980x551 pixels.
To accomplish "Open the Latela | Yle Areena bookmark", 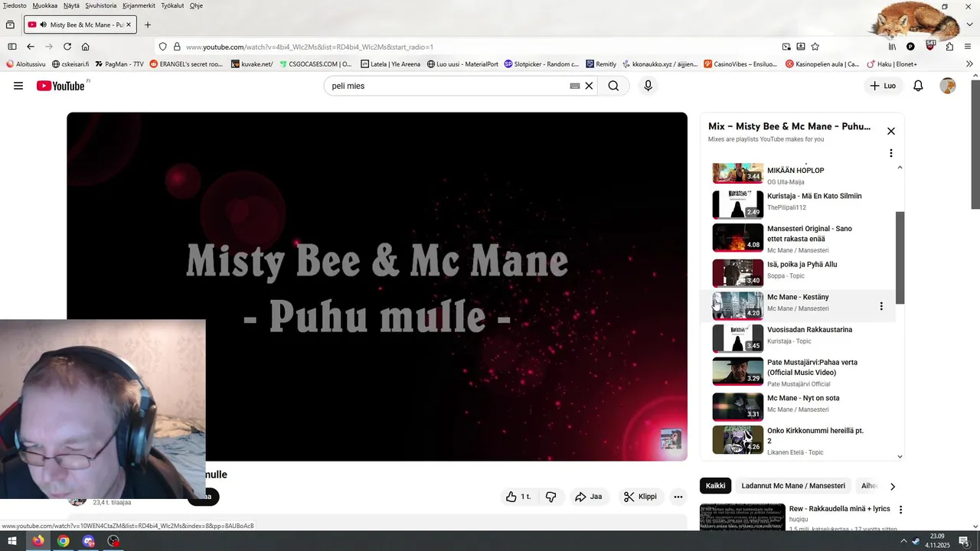I will [x=390, y=64].
